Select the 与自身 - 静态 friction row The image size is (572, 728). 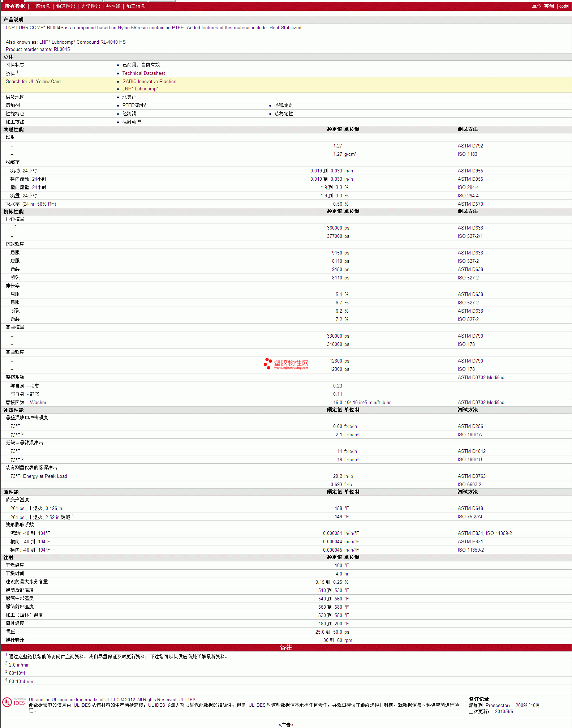[x=25, y=394]
